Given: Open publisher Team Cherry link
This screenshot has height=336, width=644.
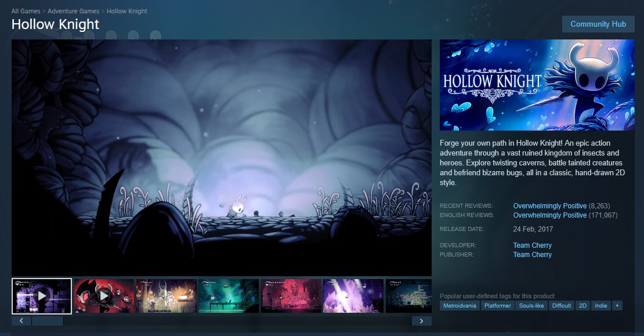Looking at the screenshot, I should pos(532,255).
